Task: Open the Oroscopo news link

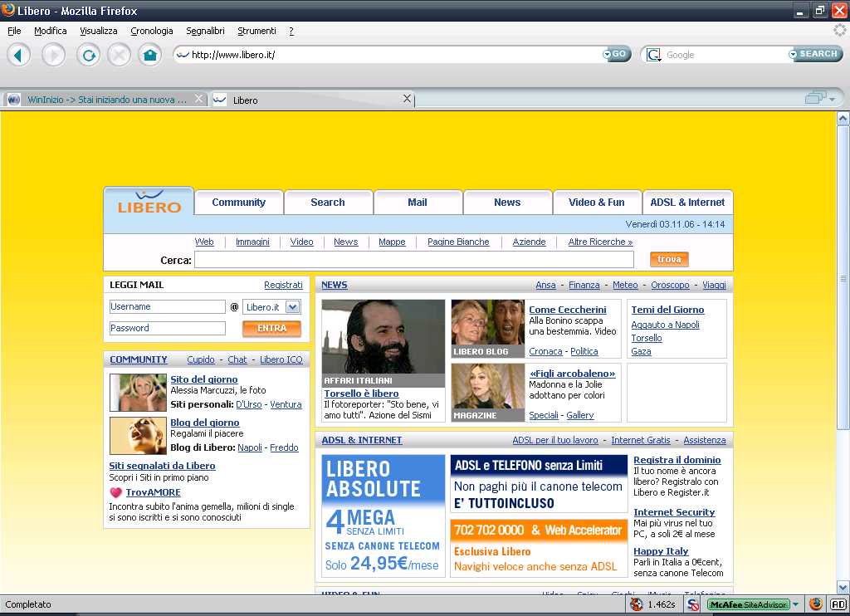Action: [670, 286]
